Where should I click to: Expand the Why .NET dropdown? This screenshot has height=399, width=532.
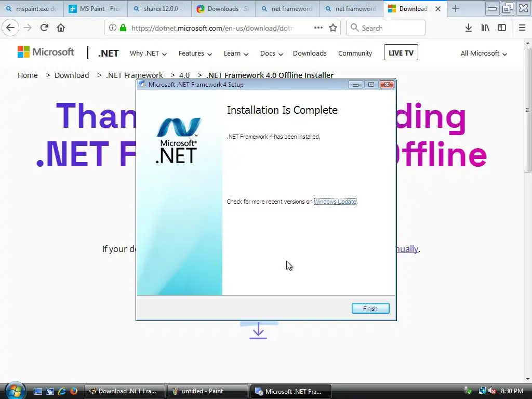[x=148, y=54]
